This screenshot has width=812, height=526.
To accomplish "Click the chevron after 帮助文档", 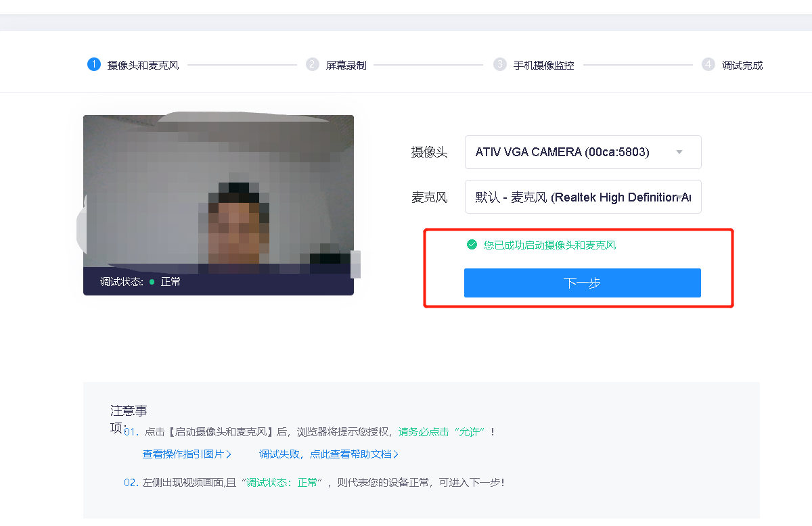I will click(x=396, y=454).
